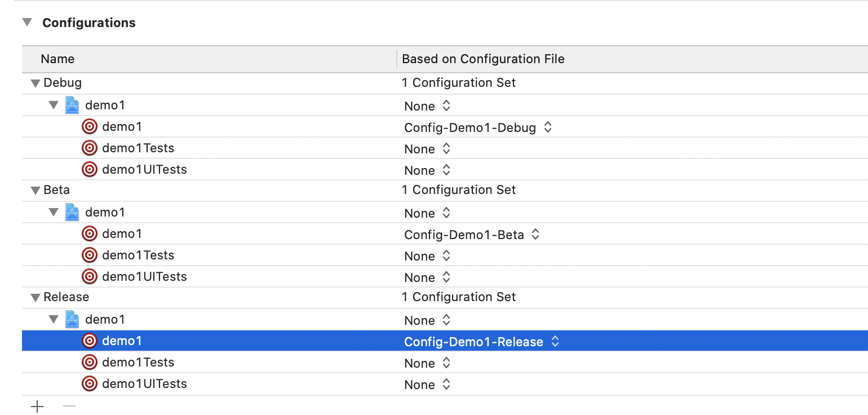
Task: Click the demo1 project icon under Beta
Action: pos(72,212)
